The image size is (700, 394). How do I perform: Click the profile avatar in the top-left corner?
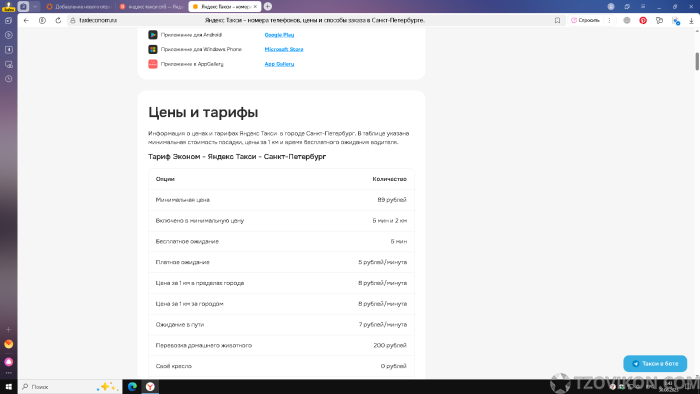pos(8,6)
